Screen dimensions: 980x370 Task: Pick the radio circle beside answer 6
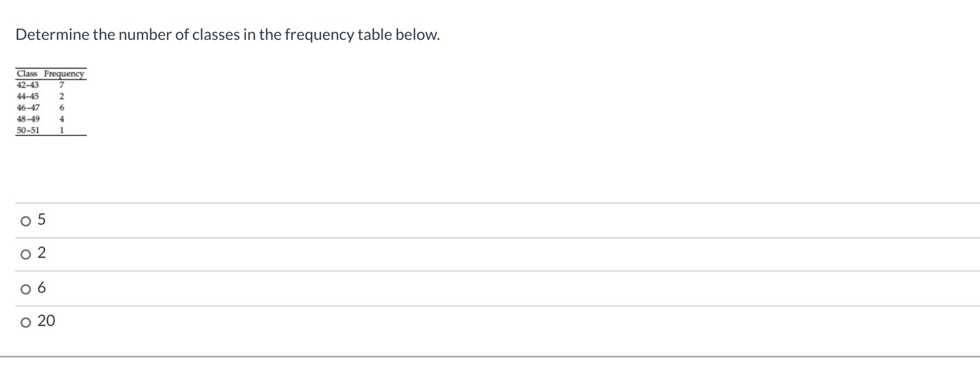coord(26,288)
